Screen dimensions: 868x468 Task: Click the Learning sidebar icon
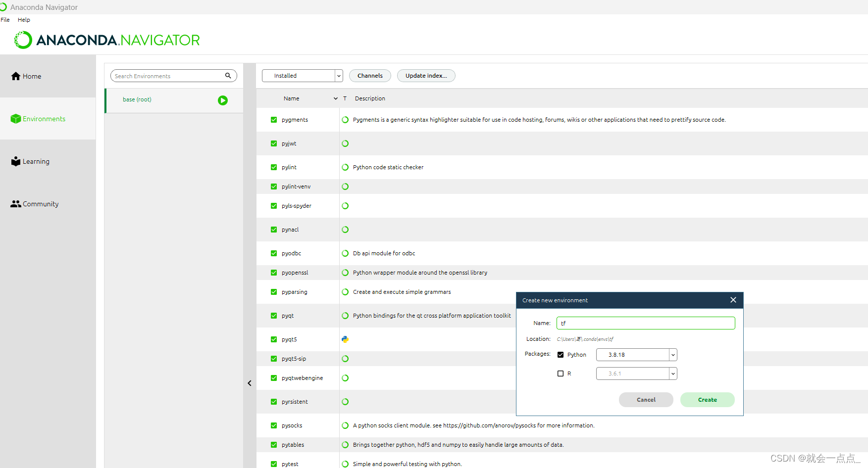[x=16, y=161]
